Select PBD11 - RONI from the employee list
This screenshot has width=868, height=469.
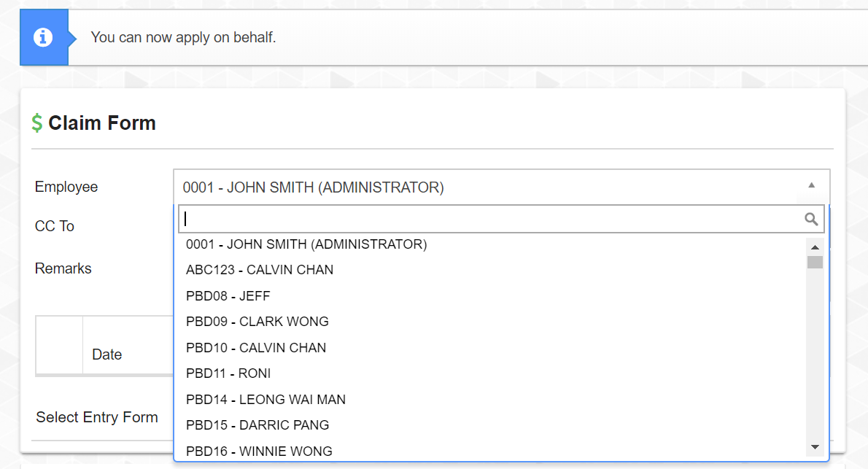(228, 373)
